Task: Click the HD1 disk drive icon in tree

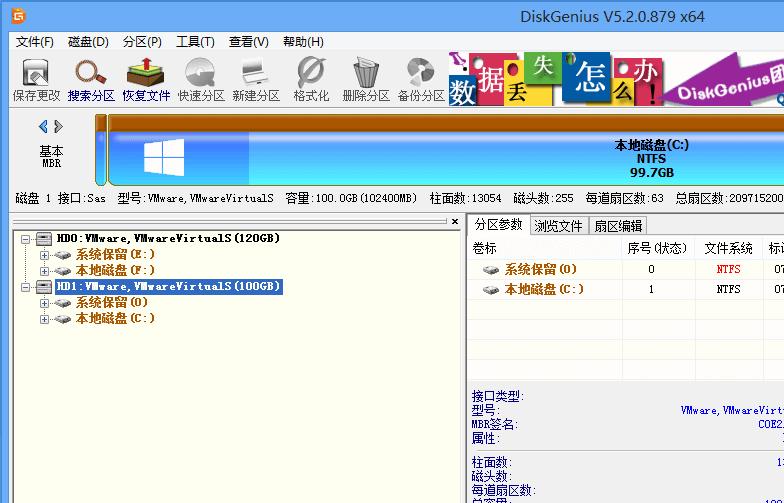Action: (44, 286)
